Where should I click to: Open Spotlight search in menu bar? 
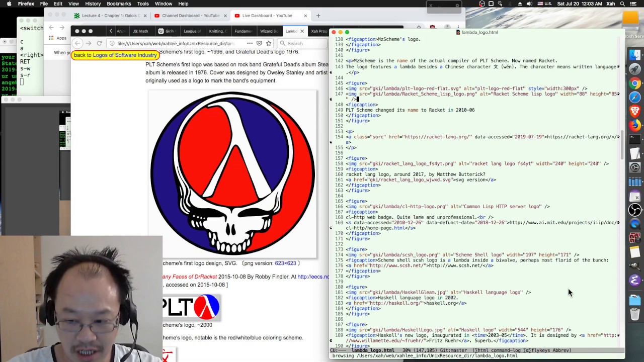point(623,4)
